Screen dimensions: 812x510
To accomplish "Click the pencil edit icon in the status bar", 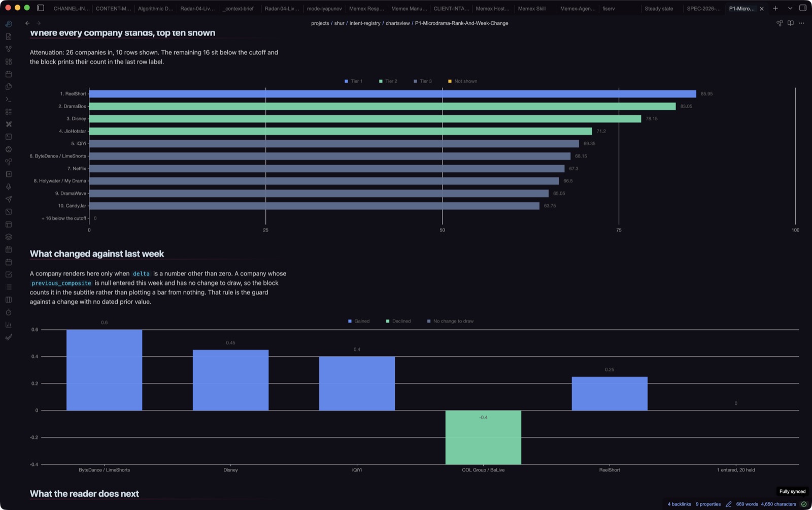I will pos(728,504).
